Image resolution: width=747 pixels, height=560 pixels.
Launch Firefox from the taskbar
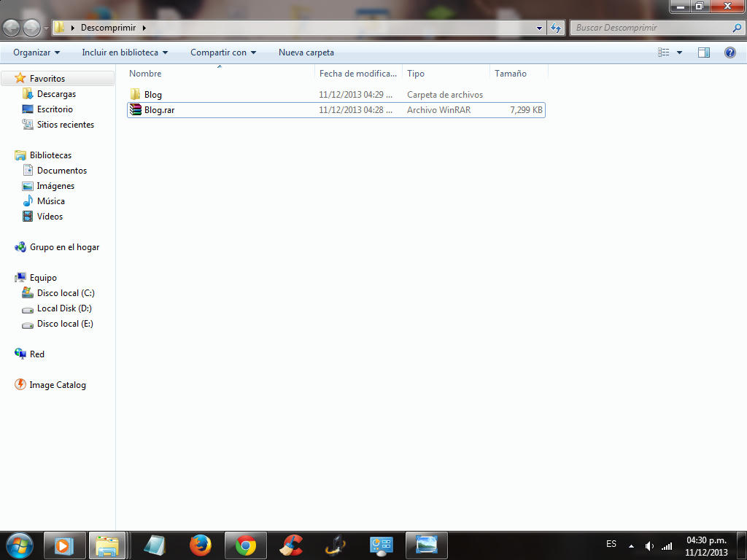pyautogui.click(x=200, y=545)
